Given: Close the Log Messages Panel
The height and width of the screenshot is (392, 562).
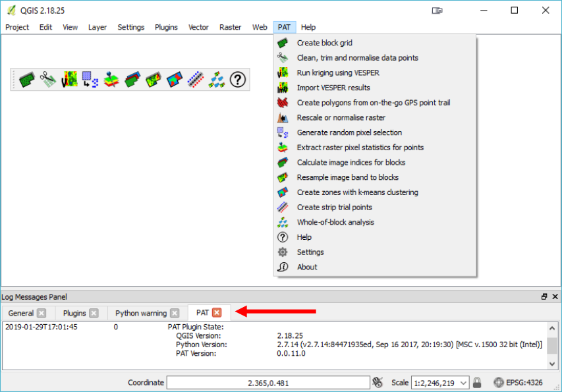Looking at the screenshot, I should [555, 296].
